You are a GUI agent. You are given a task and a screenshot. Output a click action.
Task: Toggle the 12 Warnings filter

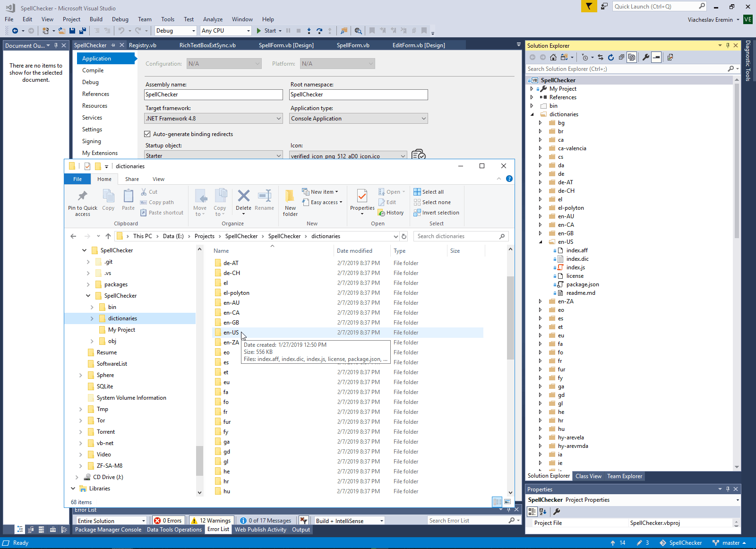pyautogui.click(x=211, y=521)
